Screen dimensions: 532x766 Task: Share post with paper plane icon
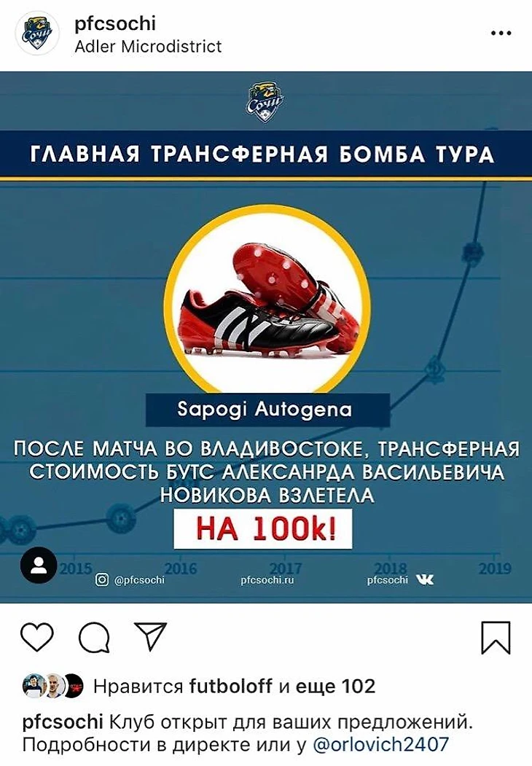150,636
